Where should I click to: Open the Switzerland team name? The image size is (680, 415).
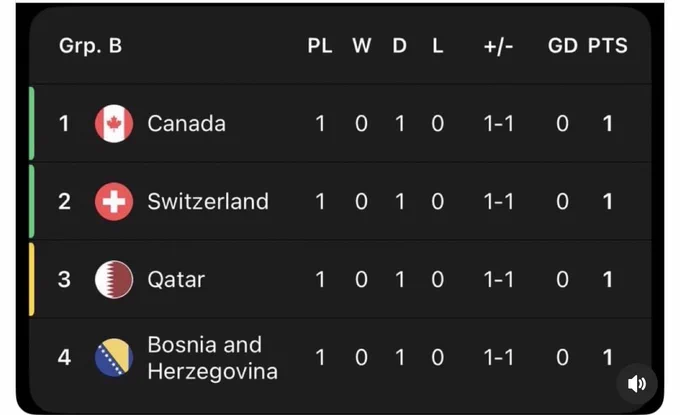tap(208, 202)
